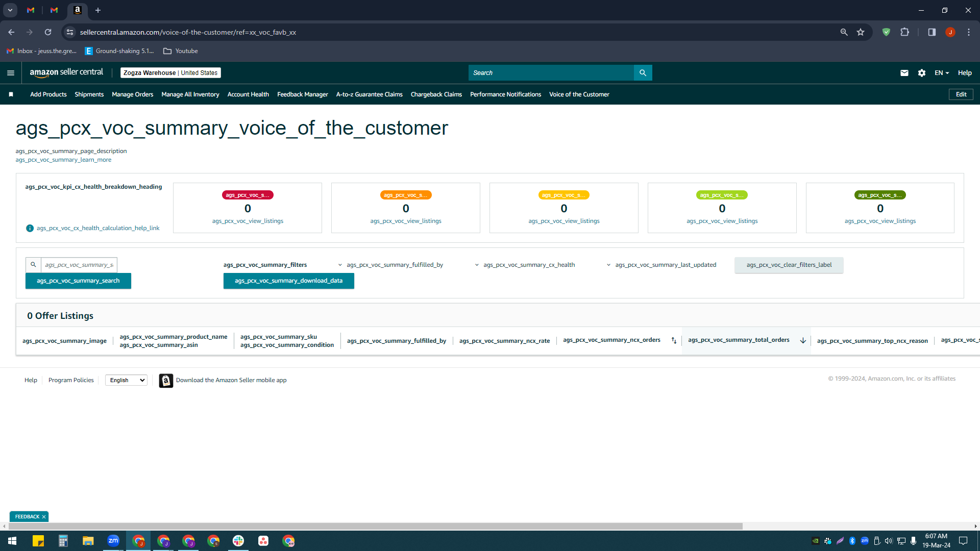Click the browser zoom magnifier icon

pyautogui.click(x=844, y=32)
